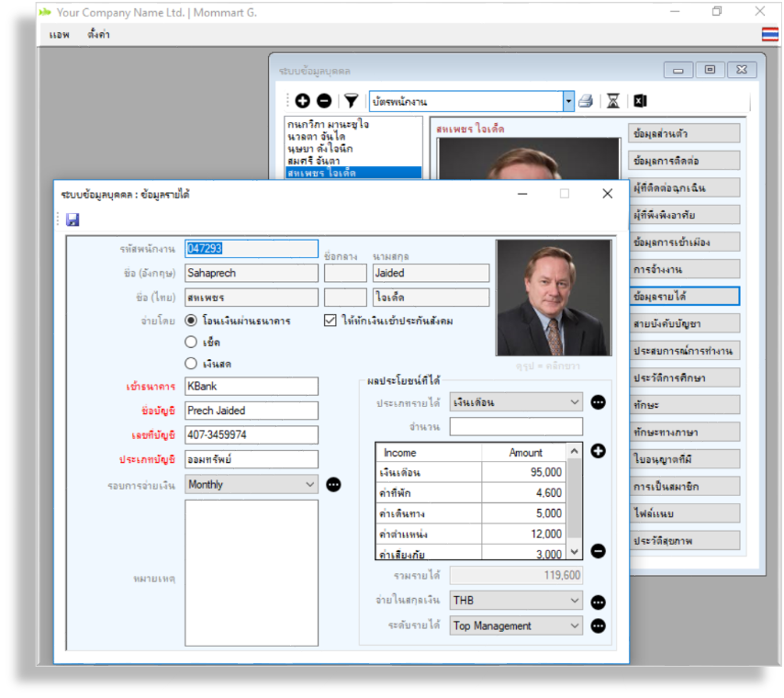Image resolution: width=784 pixels, height=698 pixels.
Task: Select the โอนเงินผ่านธนาคาร radio button
Action: [x=191, y=321]
